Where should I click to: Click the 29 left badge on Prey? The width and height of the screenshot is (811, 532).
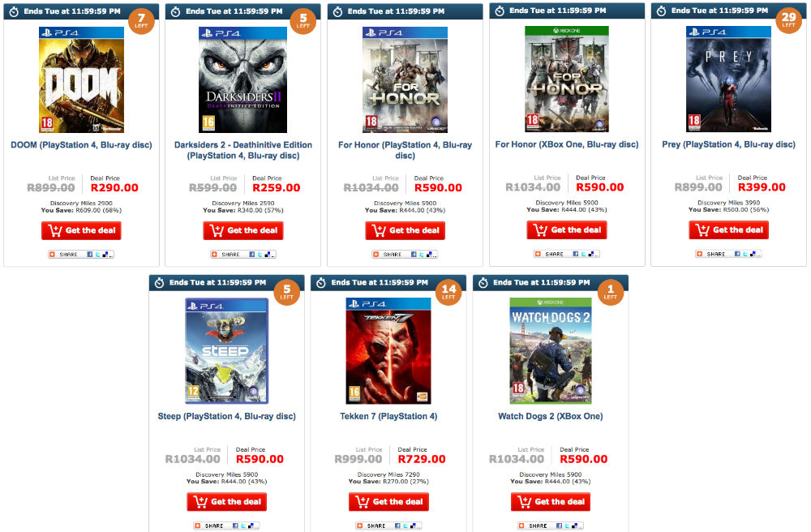789,20
